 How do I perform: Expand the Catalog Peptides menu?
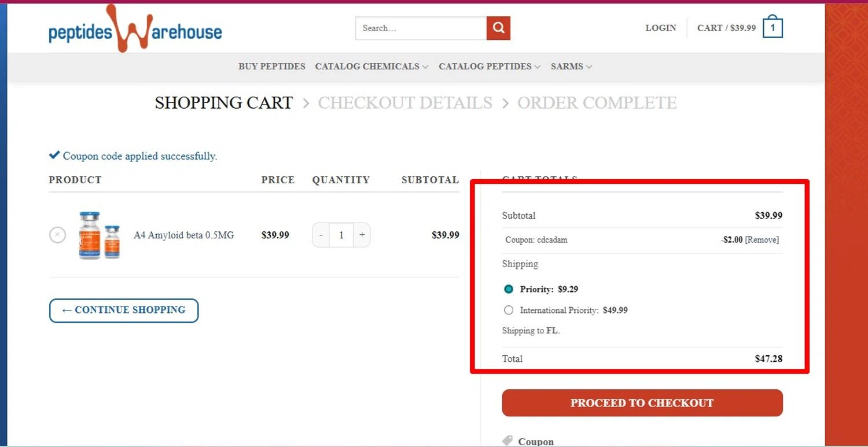pyautogui.click(x=490, y=67)
